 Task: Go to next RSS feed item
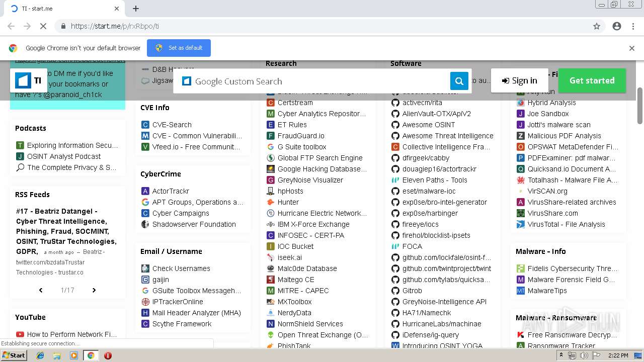tap(94, 290)
